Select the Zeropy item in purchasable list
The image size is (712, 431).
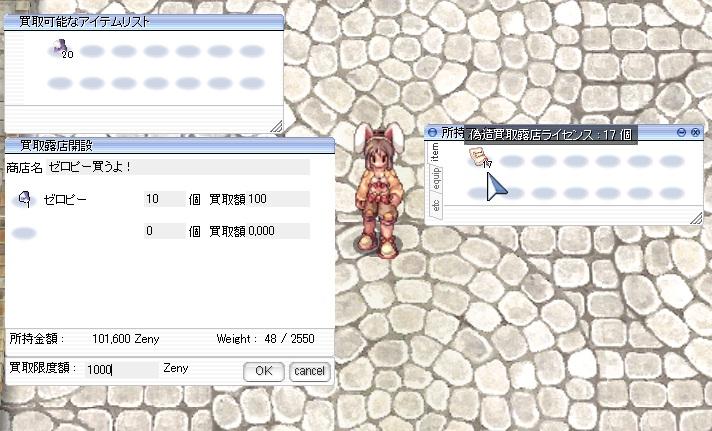[x=60, y=49]
